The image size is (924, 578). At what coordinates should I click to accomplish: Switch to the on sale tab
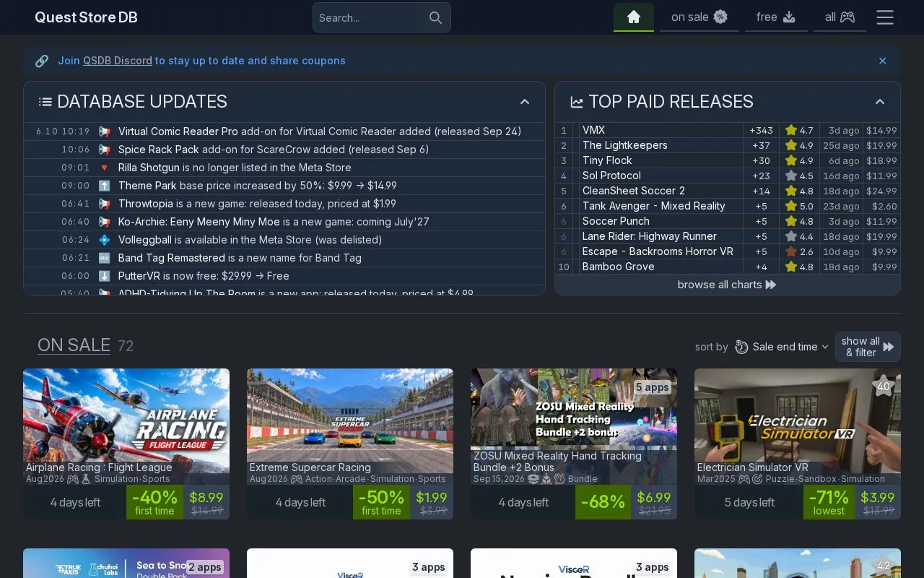click(x=699, y=17)
